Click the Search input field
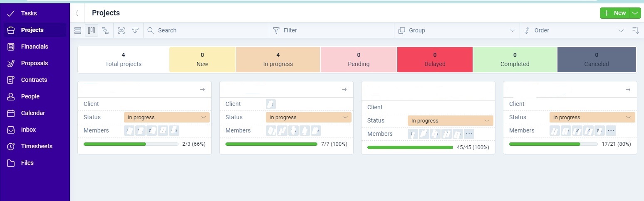The width and height of the screenshot is (644, 201). tap(206, 30)
